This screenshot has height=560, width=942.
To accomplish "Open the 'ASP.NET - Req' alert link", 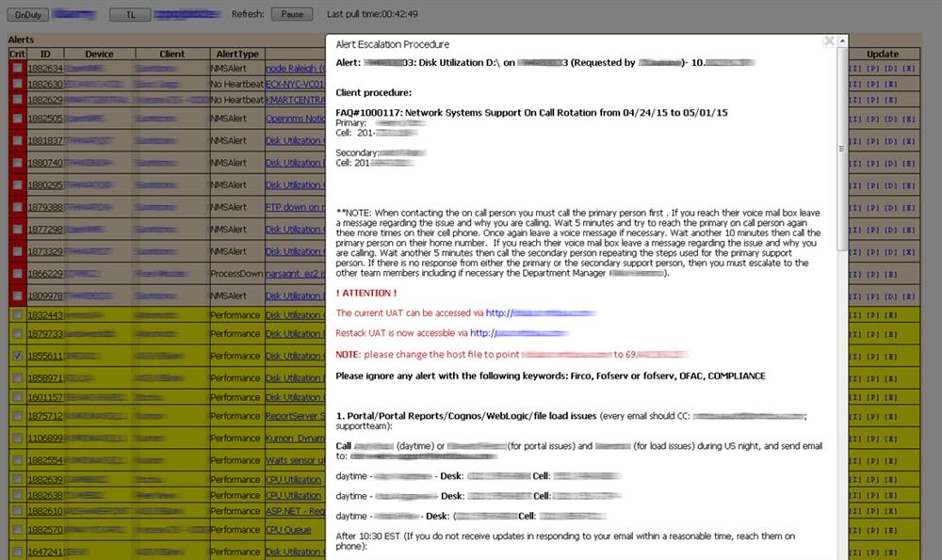I will (295, 511).
